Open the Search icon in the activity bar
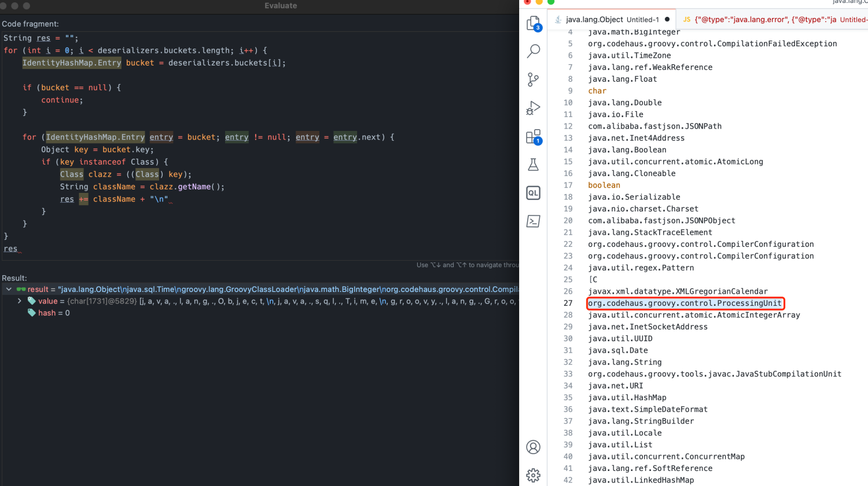 click(x=533, y=51)
